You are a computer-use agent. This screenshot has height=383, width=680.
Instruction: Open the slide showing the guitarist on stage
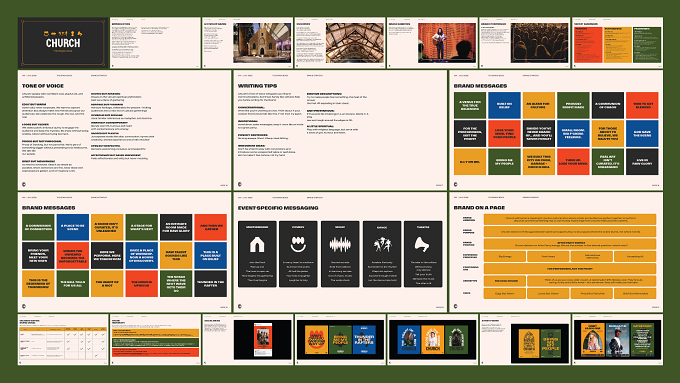[432, 43]
